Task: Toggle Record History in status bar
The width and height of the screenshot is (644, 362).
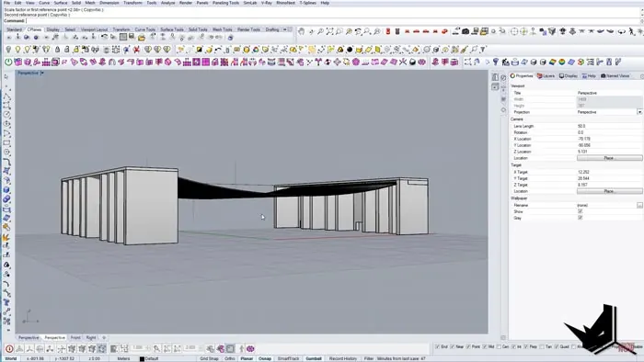Action: pos(343,358)
